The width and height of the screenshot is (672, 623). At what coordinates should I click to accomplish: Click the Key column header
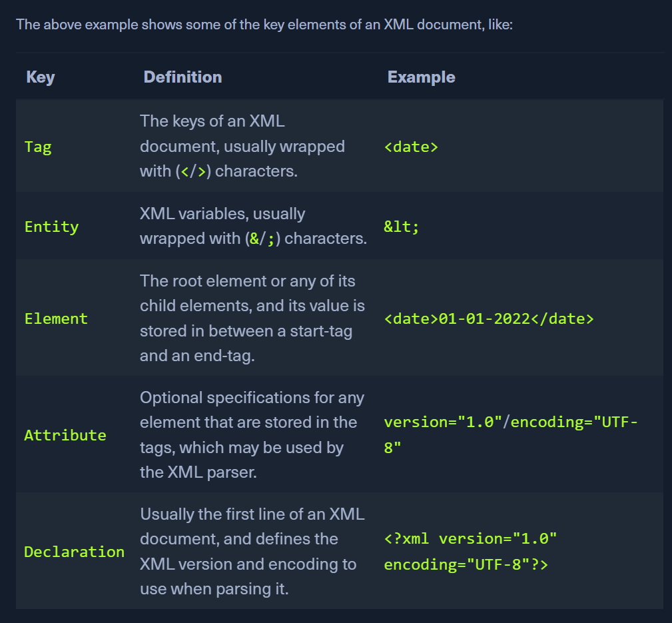click(x=40, y=77)
